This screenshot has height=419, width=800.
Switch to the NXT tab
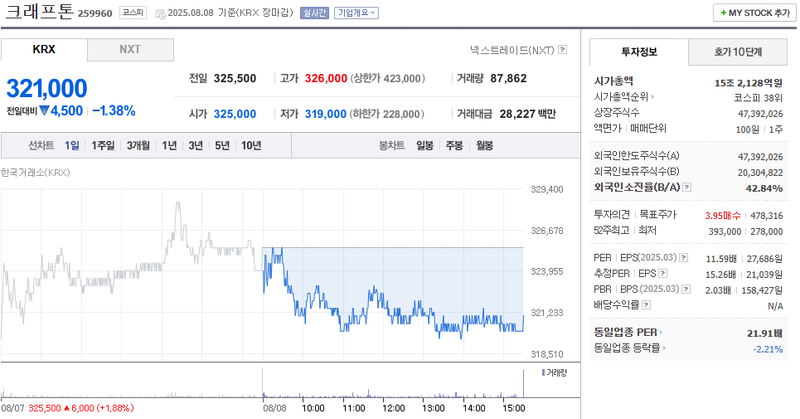[x=130, y=50]
